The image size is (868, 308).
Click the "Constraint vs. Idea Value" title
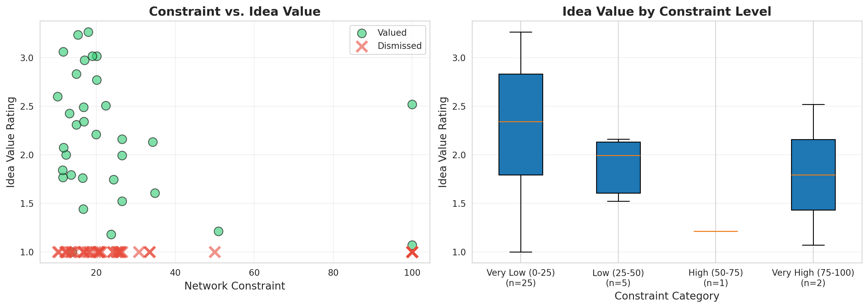tap(234, 12)
